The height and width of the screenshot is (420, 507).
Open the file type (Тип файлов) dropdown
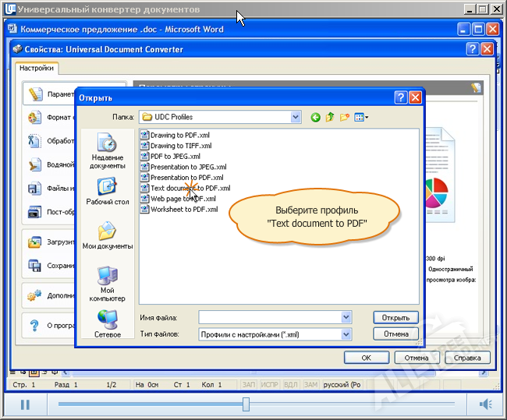[346, 334]
